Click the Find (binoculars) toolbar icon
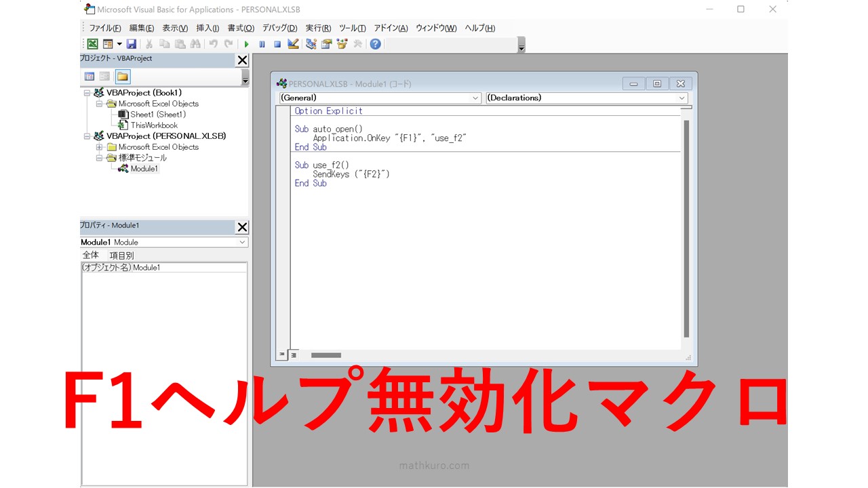Viewport: 868px width, 488px height. 195,44
